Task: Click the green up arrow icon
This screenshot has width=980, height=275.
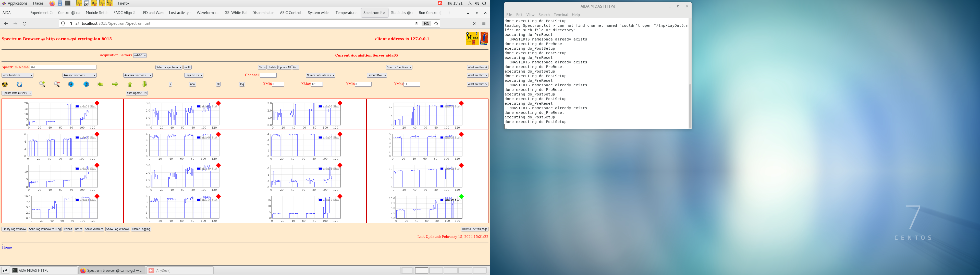Action: pos(130,84)
